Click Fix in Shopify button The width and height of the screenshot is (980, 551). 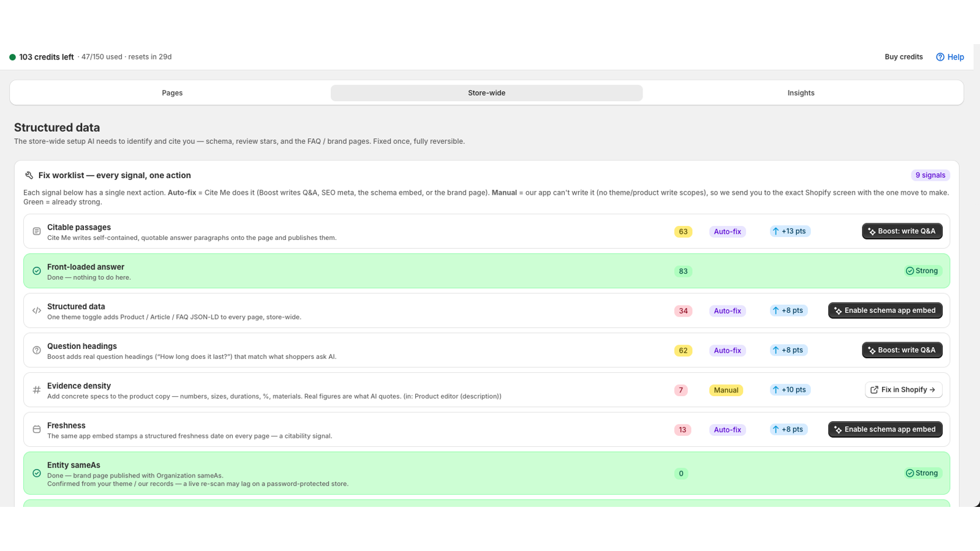coord(903,390)
